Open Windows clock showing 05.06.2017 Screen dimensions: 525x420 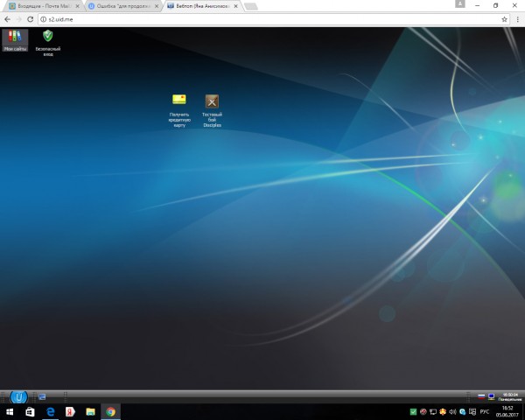click(x=507, y=411)
